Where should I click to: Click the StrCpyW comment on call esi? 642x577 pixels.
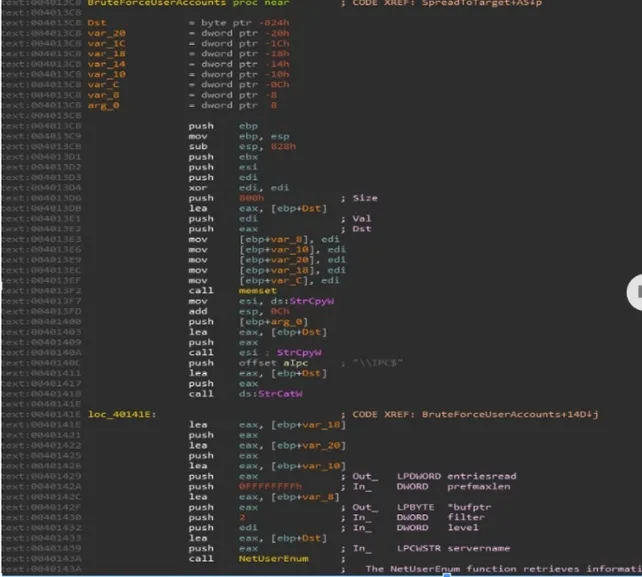[299, 353]
